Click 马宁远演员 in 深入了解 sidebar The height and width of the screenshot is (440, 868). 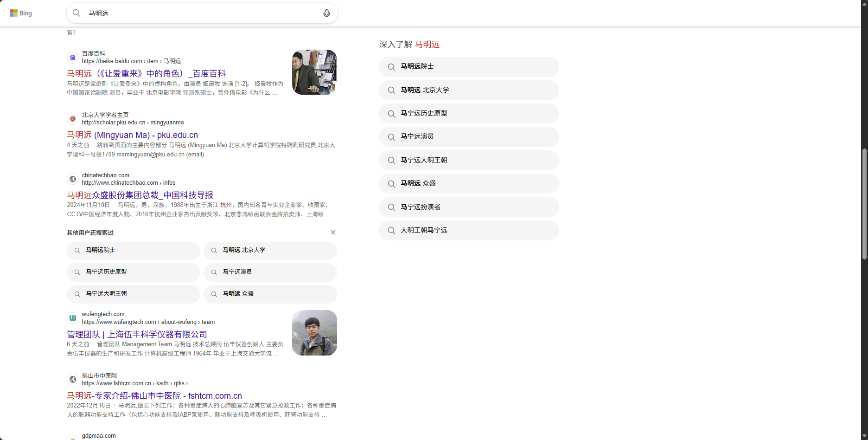(469, 137)
